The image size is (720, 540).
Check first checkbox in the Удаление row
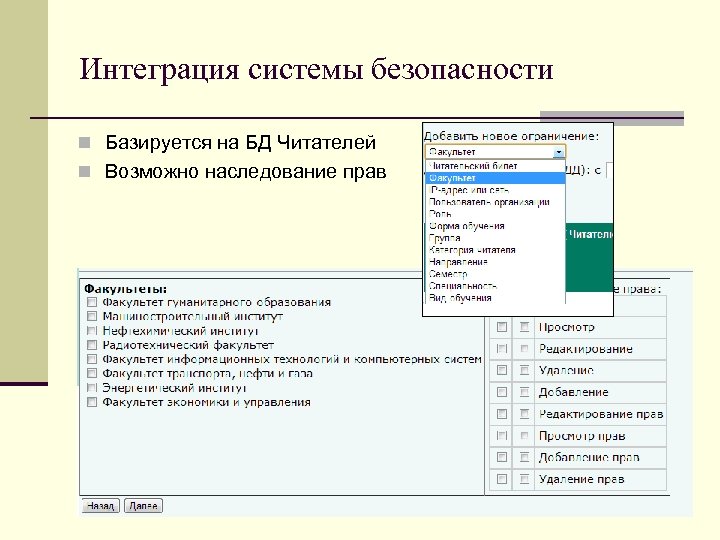[502, 370]
